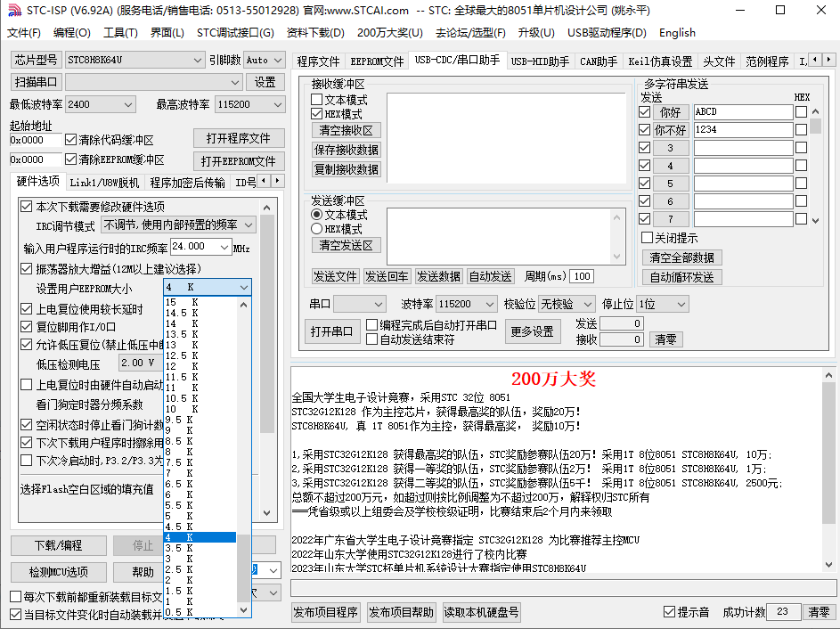Click 检测MCU选项 button
840x629 pixels.
pos(59,572)
